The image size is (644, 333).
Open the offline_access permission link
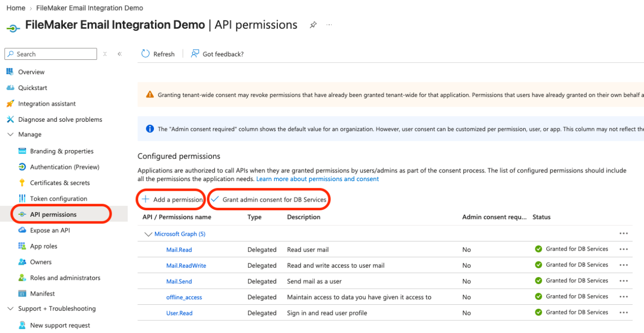[184, 297]
